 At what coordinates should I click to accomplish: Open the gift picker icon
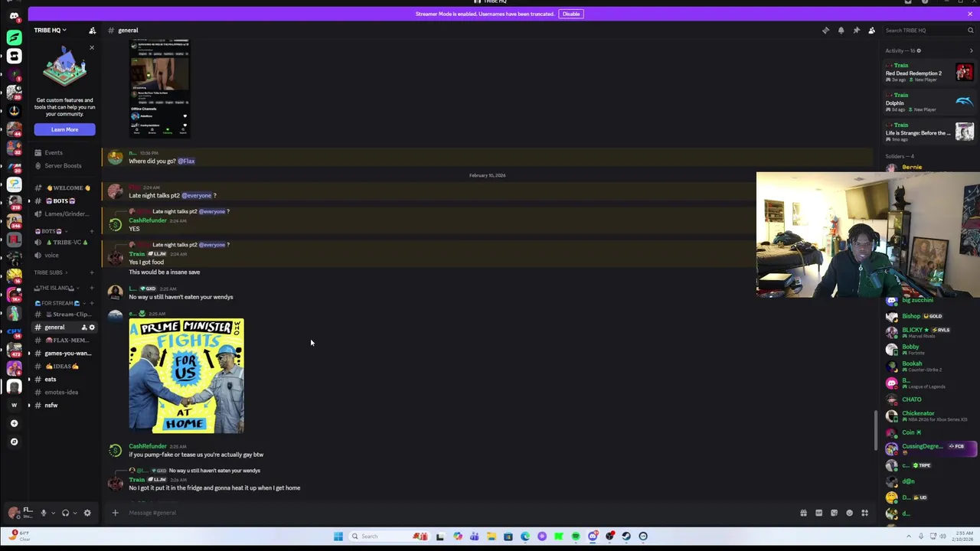(x=803, y=513)
